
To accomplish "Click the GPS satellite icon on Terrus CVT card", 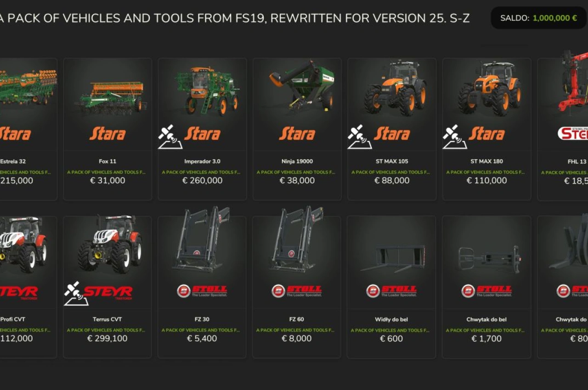I will click(76, 294).
